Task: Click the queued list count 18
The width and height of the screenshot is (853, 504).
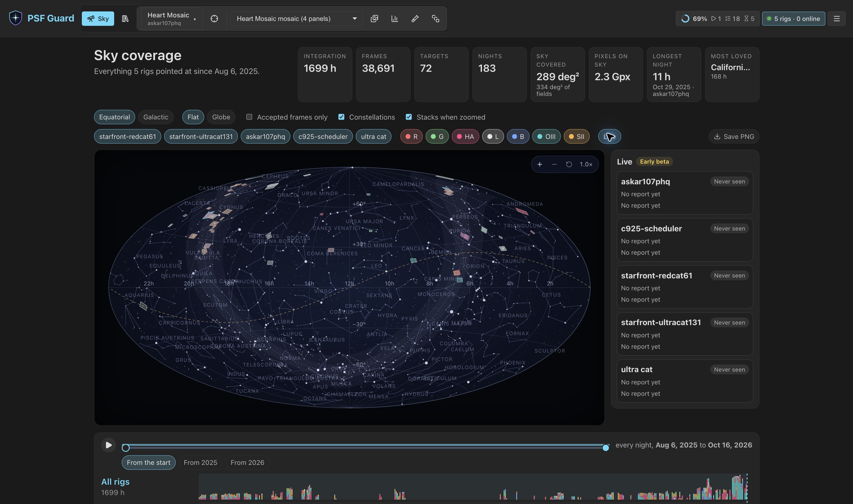Action: pos(733,19)
